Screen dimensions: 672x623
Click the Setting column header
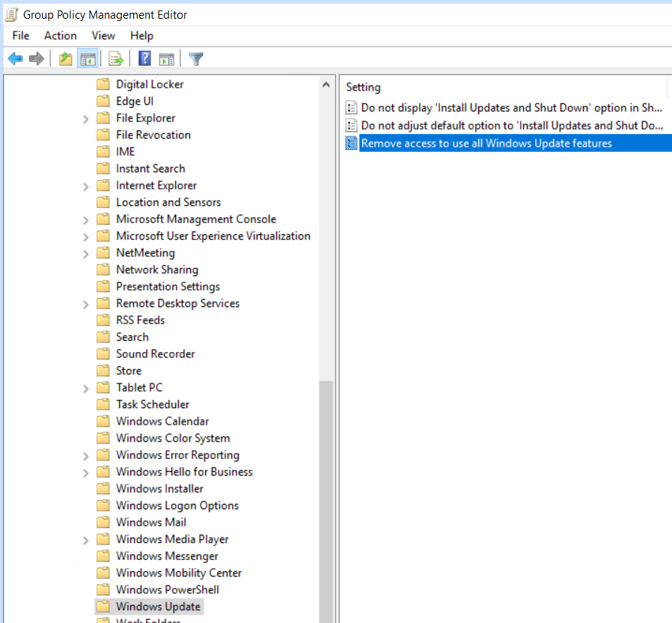[364, 88]
